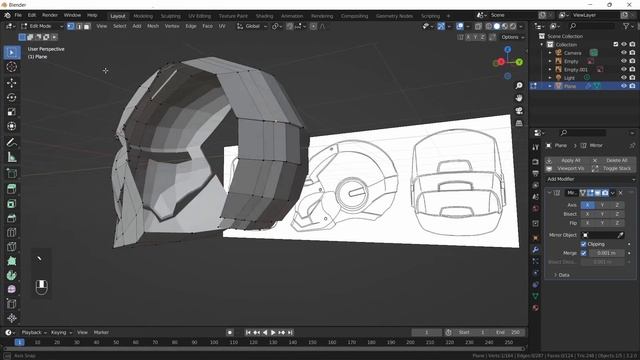Select the Bevel tool

click(x=11, y=218)
